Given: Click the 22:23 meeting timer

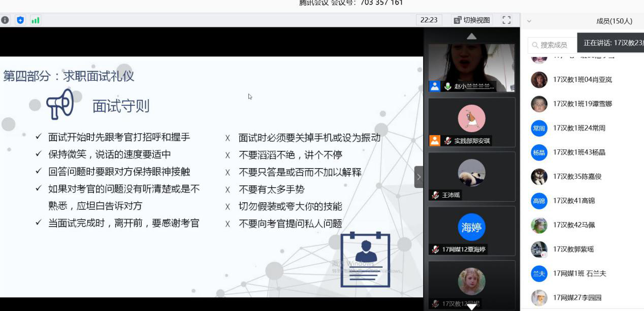Looking at the screenshot, I should pyautogui.click(x=429, y=20).
